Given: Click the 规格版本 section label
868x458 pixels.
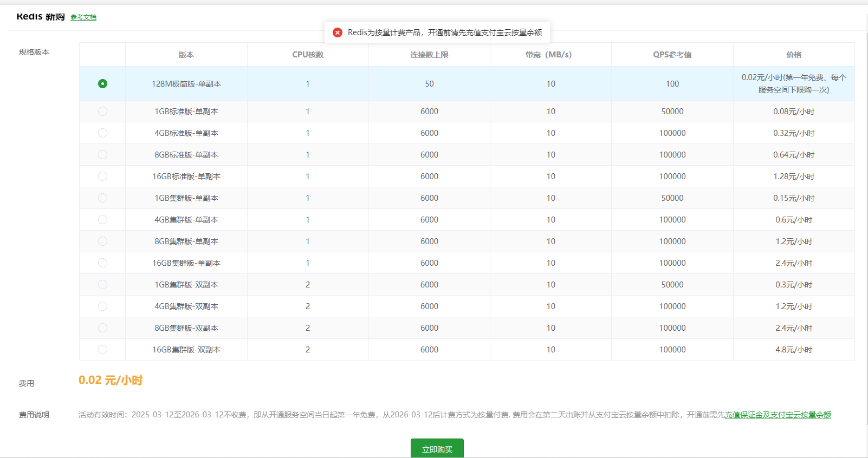Looking at the screenshot, I should 34,52.
